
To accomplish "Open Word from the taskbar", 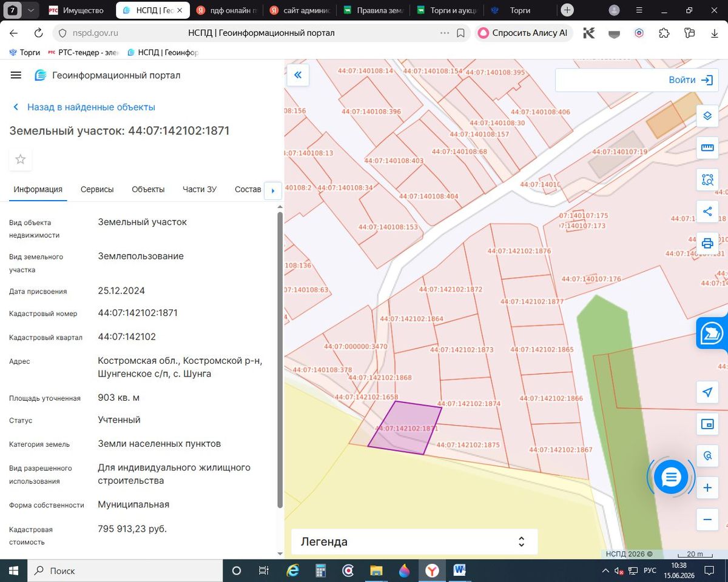I will click(459, 570).
